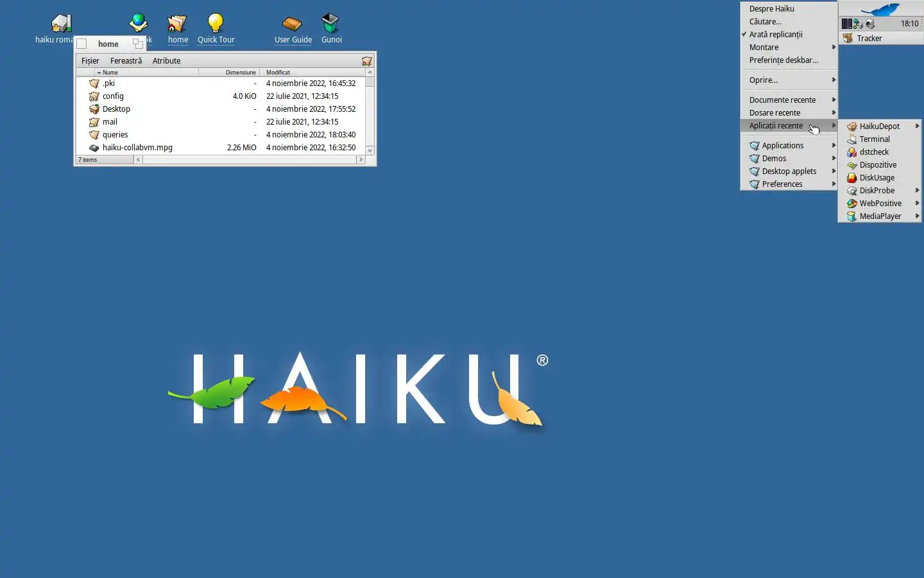Open the home folder desktop icon
Screen dimensions: 924x578
point(178,28)
